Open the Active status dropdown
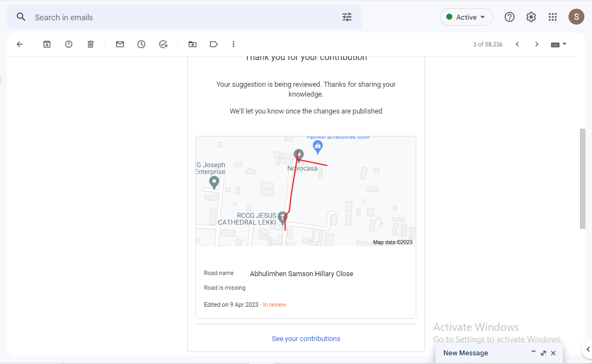The height and width of the screenshot is (364, 592). (466, 17)
